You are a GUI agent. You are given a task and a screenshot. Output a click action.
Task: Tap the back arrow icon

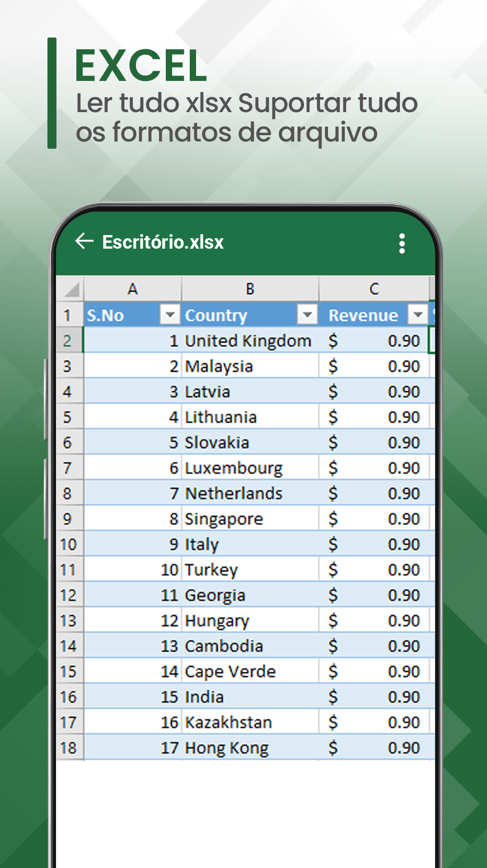click(x=84, y=241)
